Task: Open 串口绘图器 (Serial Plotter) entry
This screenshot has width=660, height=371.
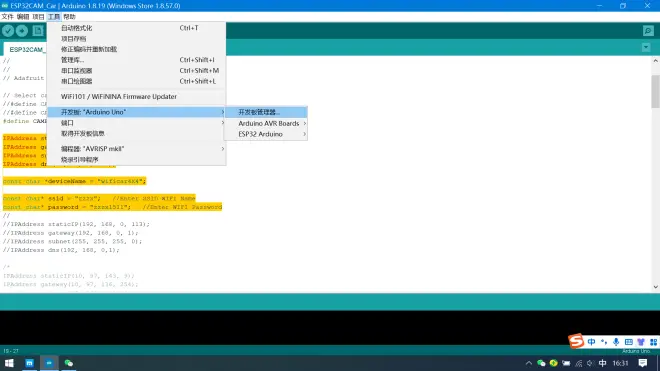Action: [136, 81]
